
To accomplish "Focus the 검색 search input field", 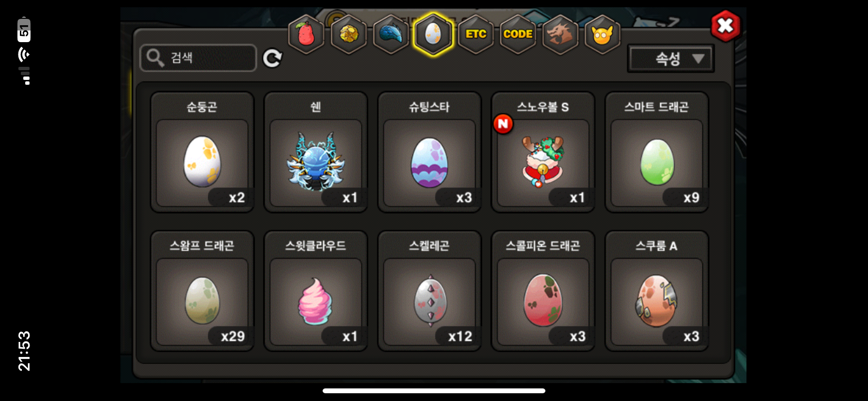I will click(x=198, y=58).
